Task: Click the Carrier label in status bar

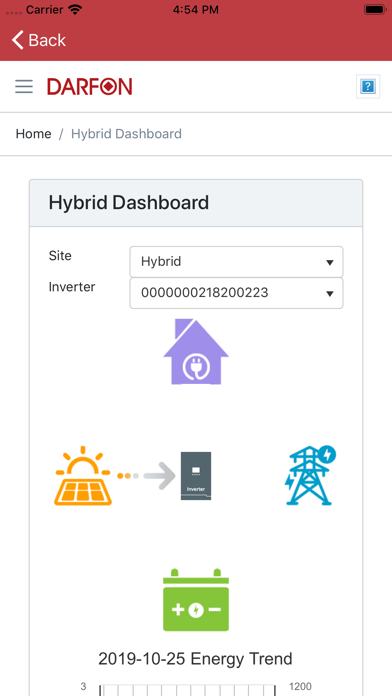Action: point(45,10)
